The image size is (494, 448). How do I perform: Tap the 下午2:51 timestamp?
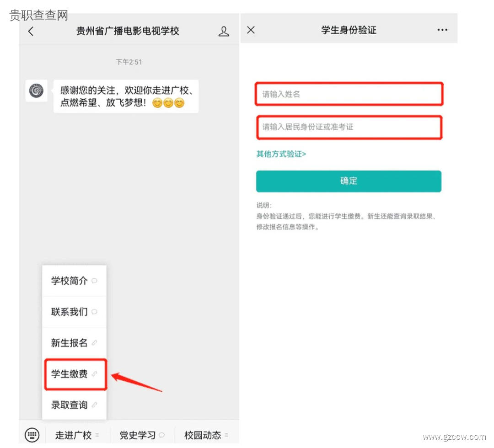click(x=129, y=62)
